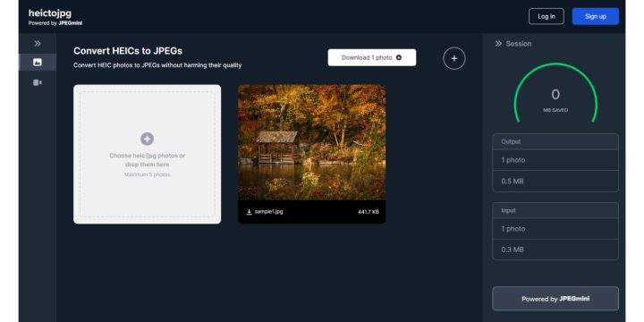Click the 0.5 MB output value

[555, 181]
